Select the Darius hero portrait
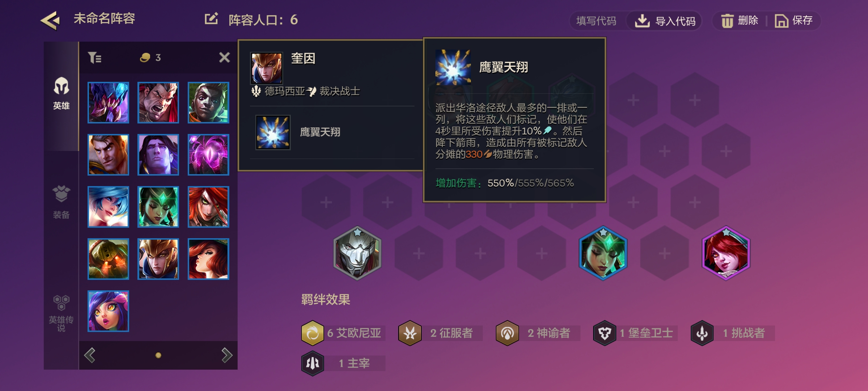Viewport: 868px width, 391px height. (x=158, y=102)
